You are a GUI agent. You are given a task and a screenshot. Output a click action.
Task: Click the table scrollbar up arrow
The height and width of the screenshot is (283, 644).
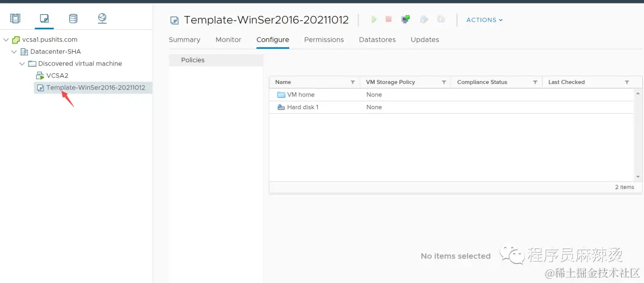tap(638, 94)
